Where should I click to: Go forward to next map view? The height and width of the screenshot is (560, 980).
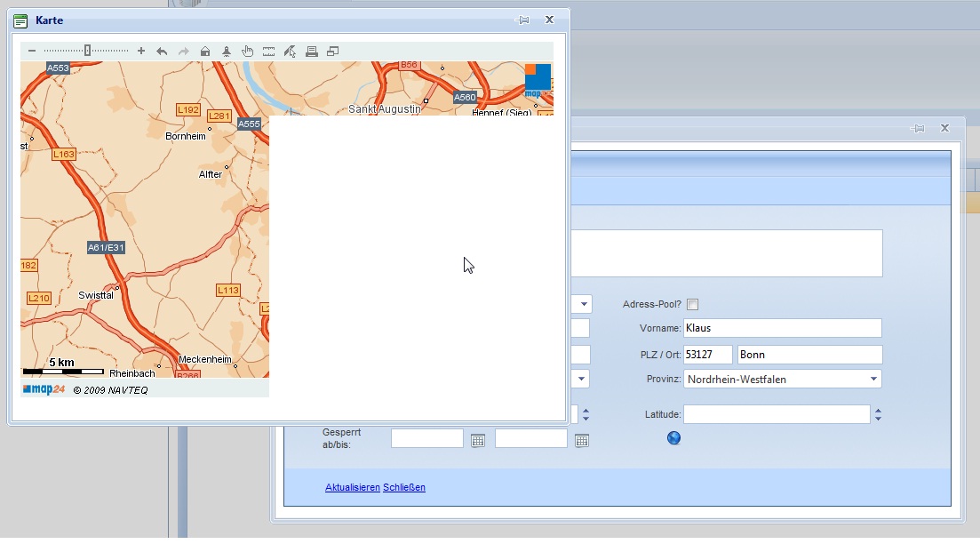[x=183, y=52]
